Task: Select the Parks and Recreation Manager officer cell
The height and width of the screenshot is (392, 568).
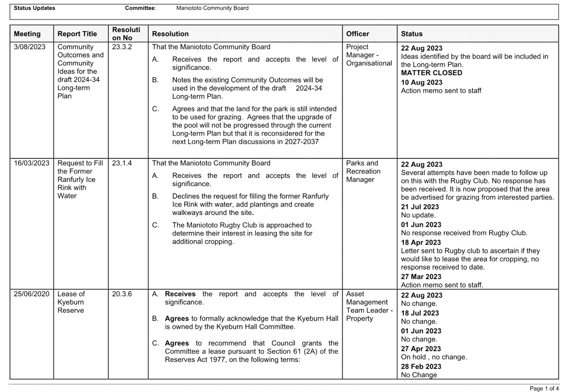Action: pyautogui.click(x=363, y=171)
